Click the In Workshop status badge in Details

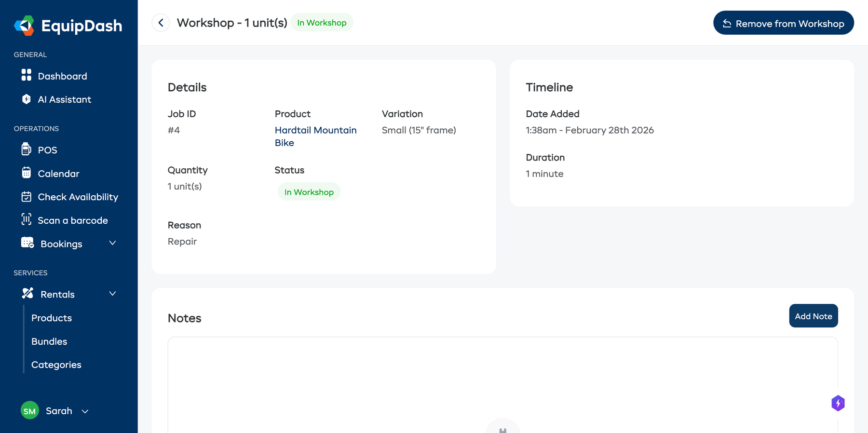click(x=309, y=192)
